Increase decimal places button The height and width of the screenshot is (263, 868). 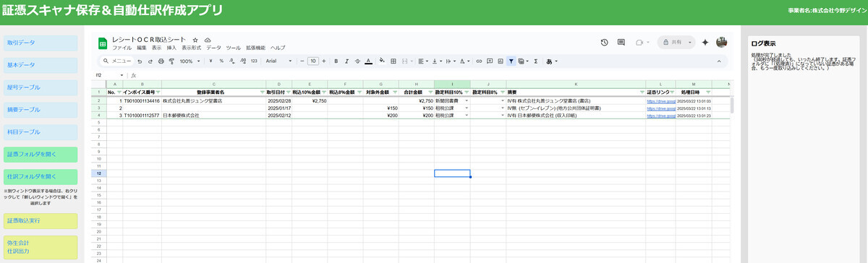point(242,61)
